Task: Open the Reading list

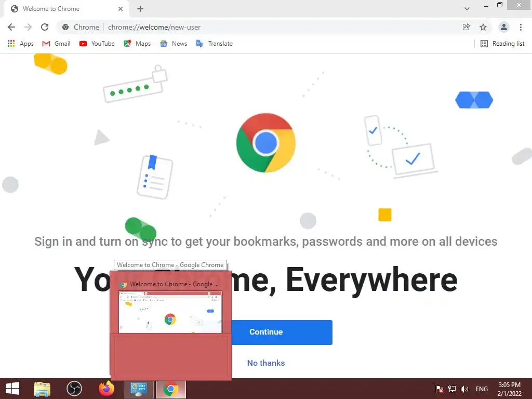Action: tap(502, 44)
